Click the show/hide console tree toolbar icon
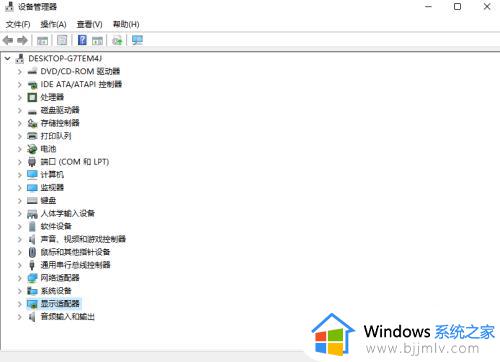This screenshot has width=500, height=362. click(42, 41)
